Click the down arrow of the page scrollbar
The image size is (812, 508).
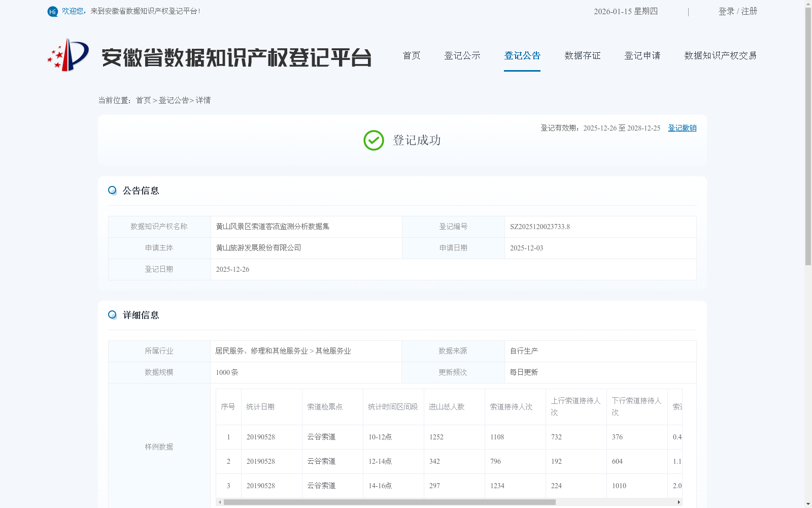(x=807, y=504)
